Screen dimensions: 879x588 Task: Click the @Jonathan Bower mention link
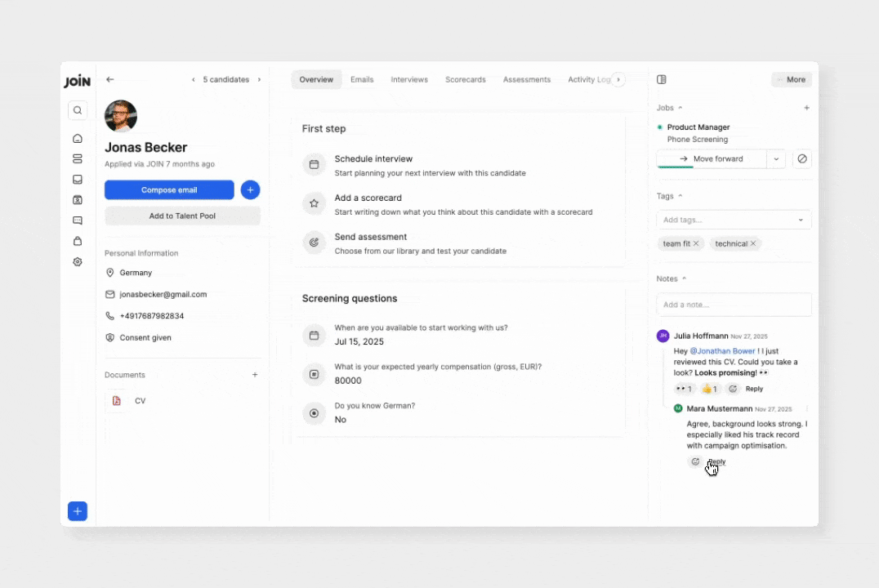coord(723,351)
